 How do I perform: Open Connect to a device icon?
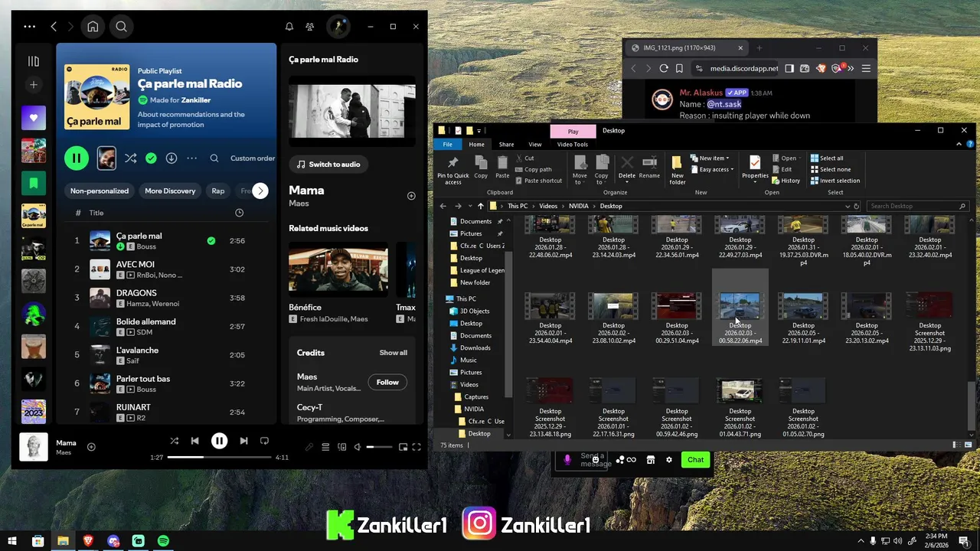click(x=341, y=447)
